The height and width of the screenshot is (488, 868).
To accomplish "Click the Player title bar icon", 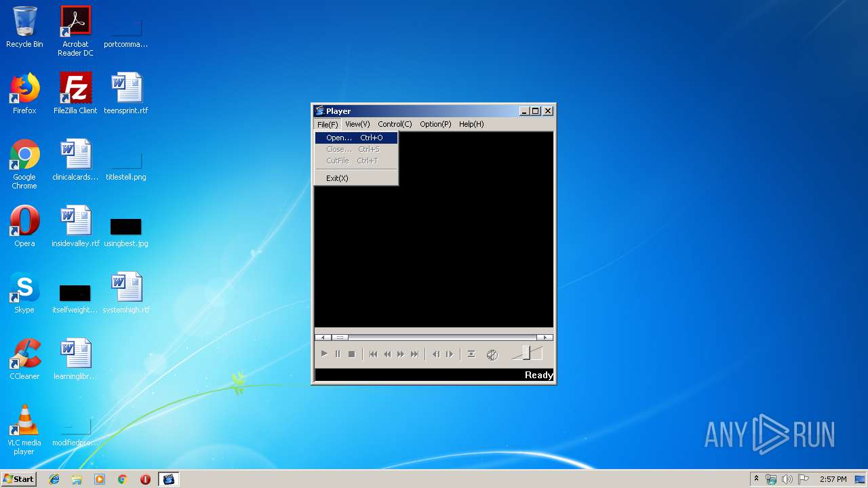I will click(320, 111).
